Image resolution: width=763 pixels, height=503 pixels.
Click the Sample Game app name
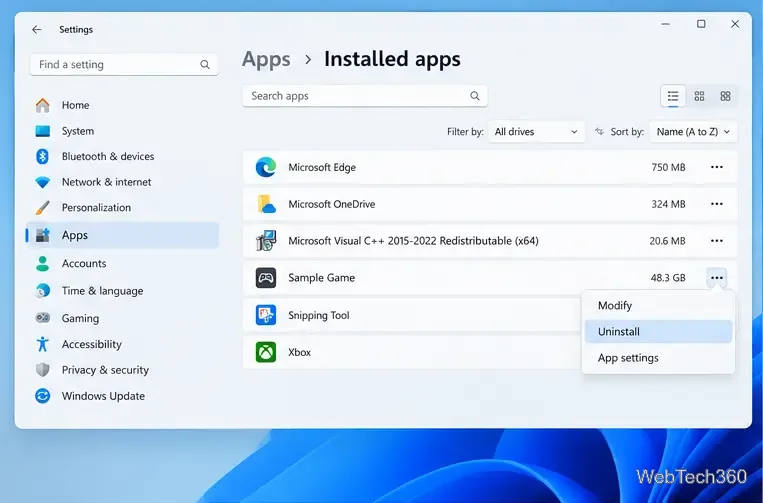pos(321,278)
